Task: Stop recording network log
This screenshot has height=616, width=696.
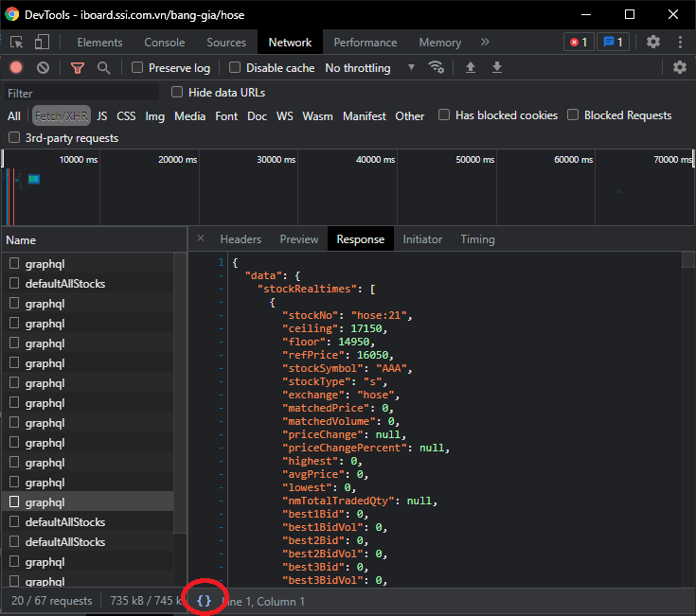Action: coord(16,67)
